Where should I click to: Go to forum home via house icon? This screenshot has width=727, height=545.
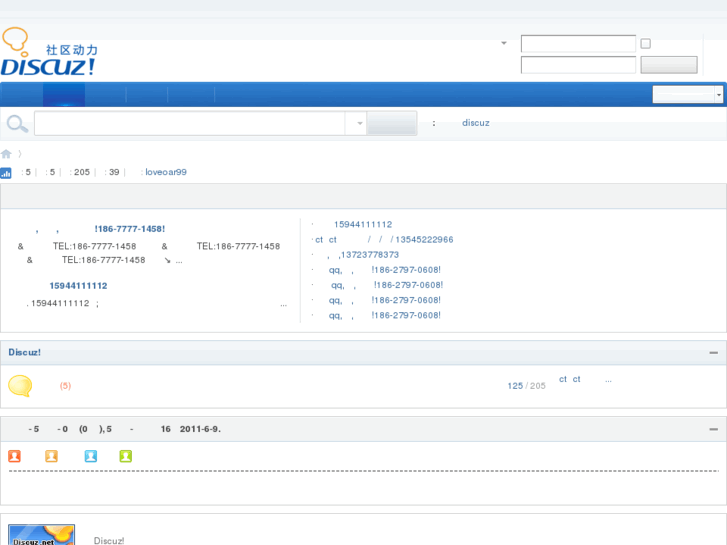(6, 154)
